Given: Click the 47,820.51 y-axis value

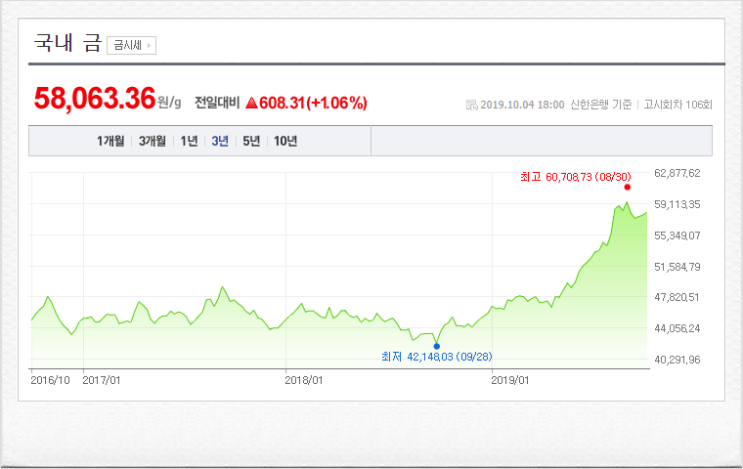Looking at the screenshot, I should point(677,297).
